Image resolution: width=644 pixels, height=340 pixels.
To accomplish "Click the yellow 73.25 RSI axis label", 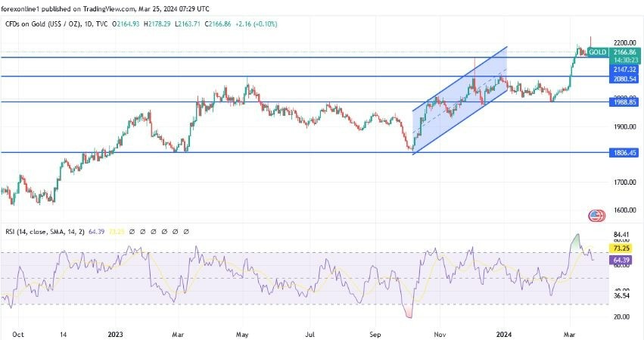I will [x=621, y=248].
